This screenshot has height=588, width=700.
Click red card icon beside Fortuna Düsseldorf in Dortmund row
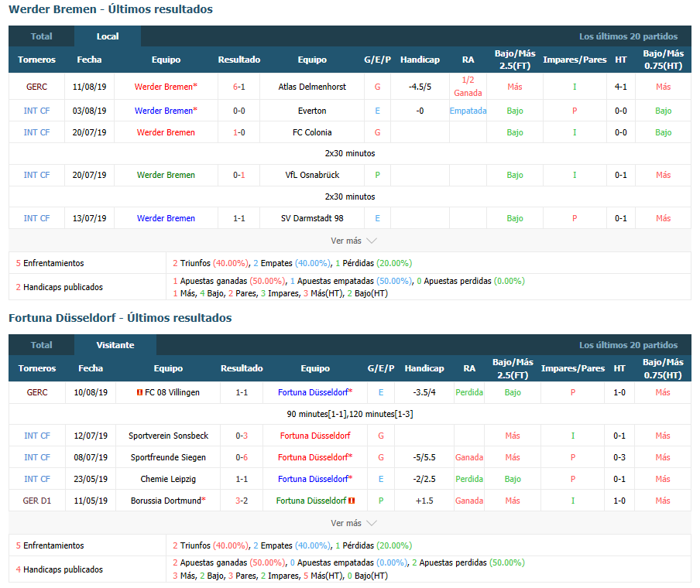pyautogui.click(x=352, y=501)
